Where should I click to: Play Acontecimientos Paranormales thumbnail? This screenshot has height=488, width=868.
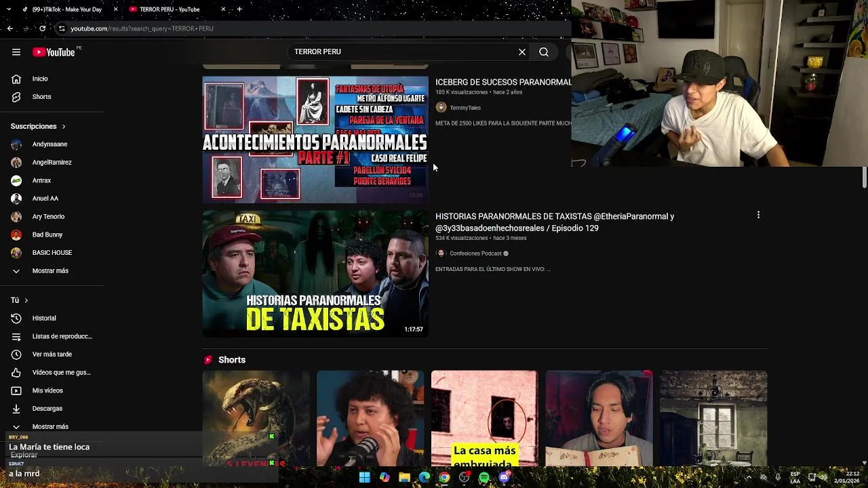click(315, 140)
